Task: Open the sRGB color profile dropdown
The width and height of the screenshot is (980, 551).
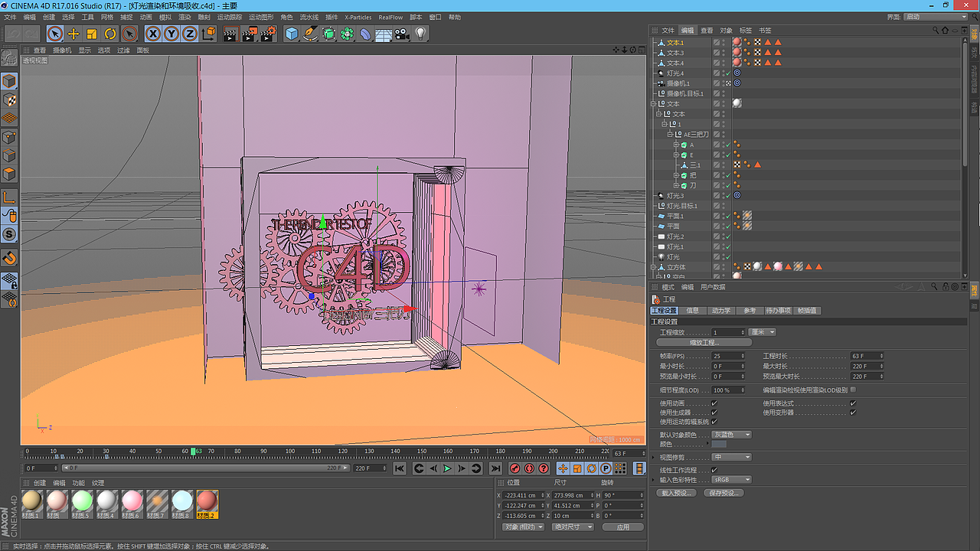Action: [731, 480]
